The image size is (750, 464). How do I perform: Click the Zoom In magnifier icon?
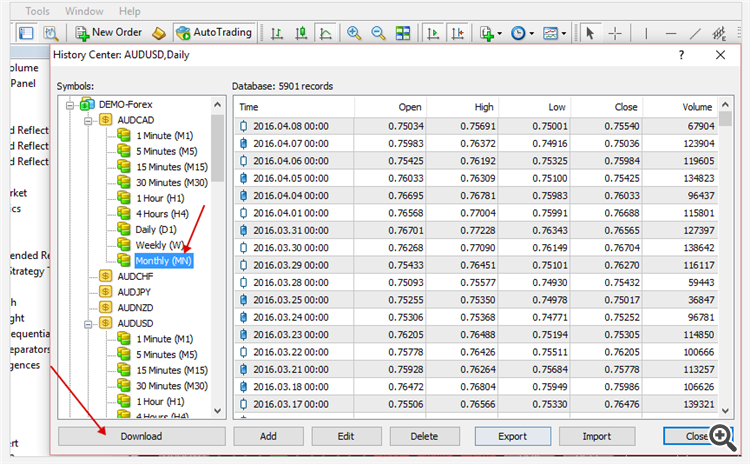tap(354, 33)
